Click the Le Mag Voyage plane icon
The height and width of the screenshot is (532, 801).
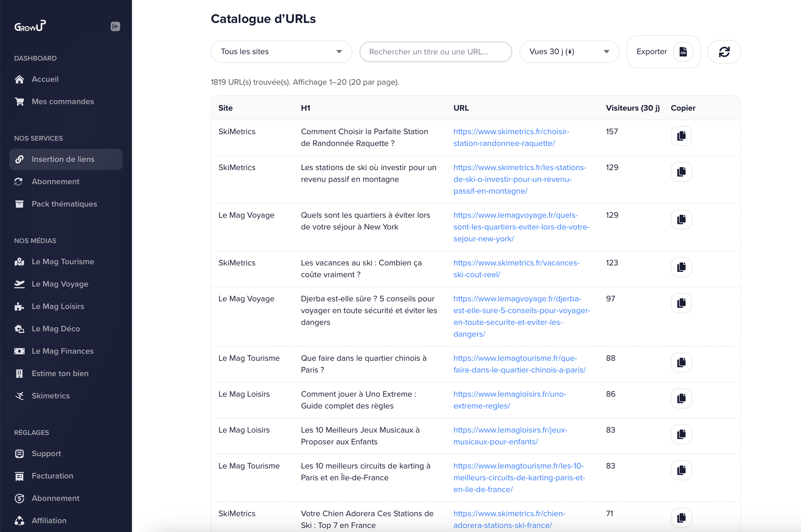pyautogui.click(x=20, y=284)
